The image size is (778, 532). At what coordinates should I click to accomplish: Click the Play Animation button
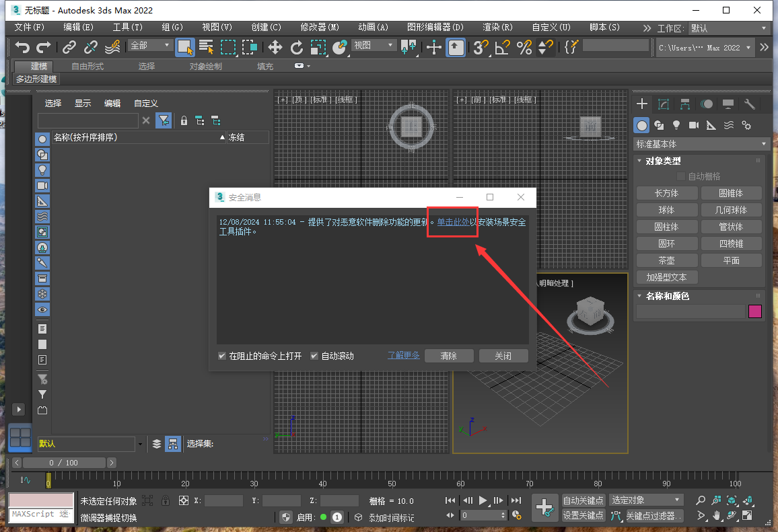(483, 501)
